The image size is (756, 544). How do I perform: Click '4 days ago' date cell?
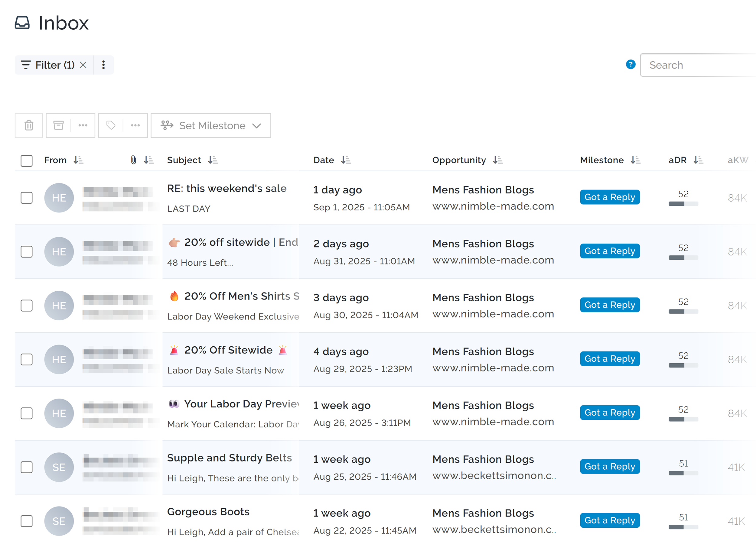pos(341,352)
